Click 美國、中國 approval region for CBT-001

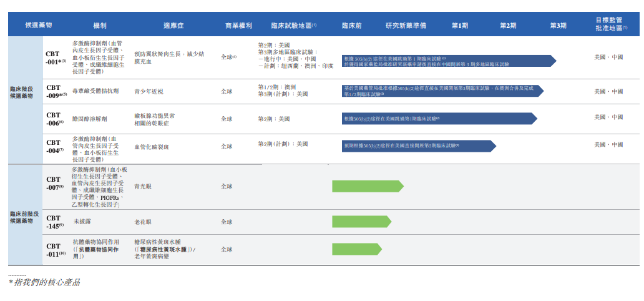(x=608, y=57)
